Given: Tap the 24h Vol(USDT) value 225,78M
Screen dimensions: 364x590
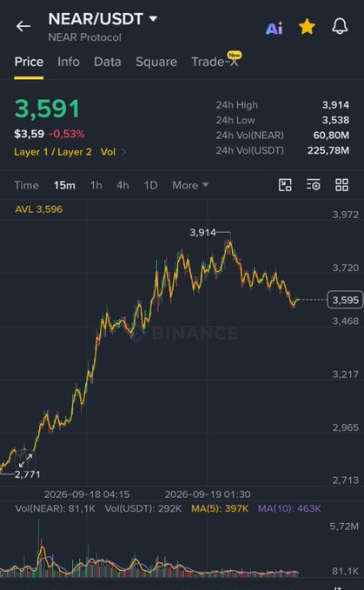Looking at the screenshot, I should pyautogui.click(x=328, y=150).
